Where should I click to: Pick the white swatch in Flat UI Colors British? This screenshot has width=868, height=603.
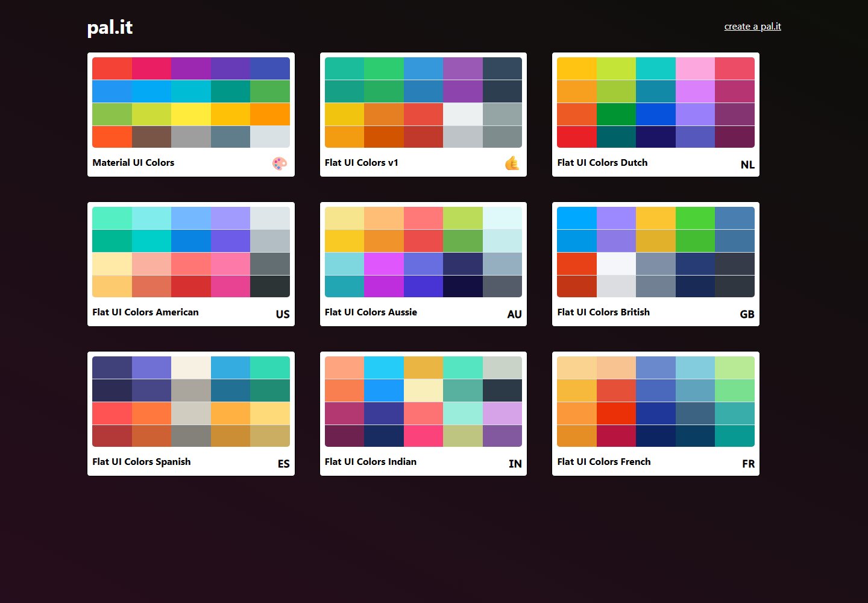point(616,264)
